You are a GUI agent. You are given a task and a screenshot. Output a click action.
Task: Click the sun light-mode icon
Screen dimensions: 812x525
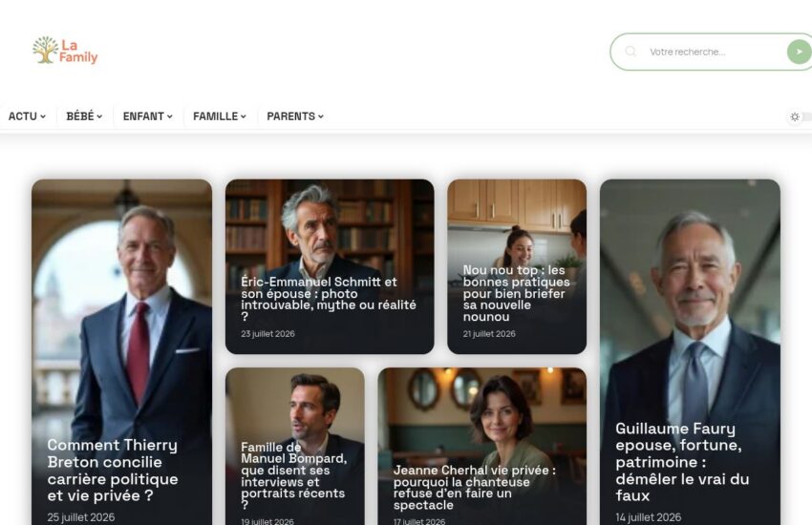click(795, 116)
